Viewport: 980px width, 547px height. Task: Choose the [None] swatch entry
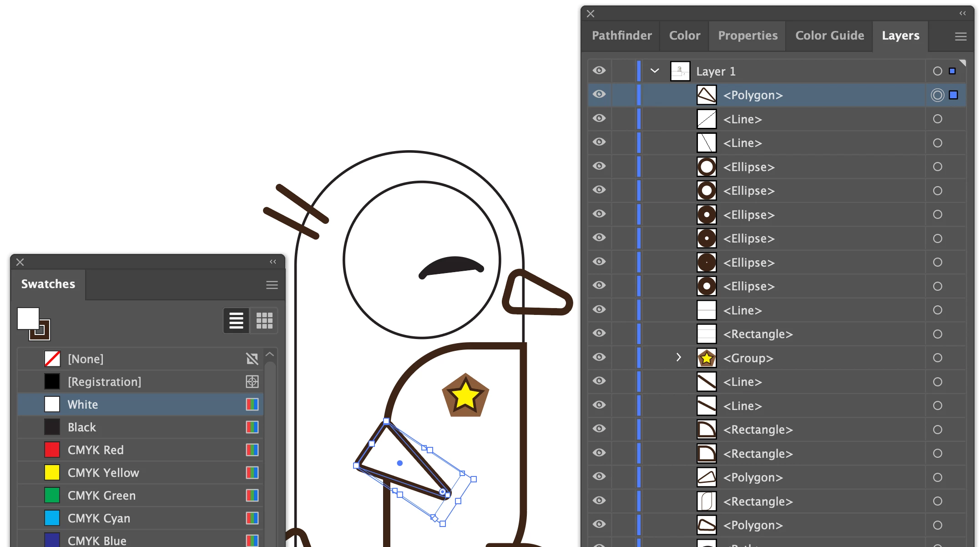pos(86,359)
